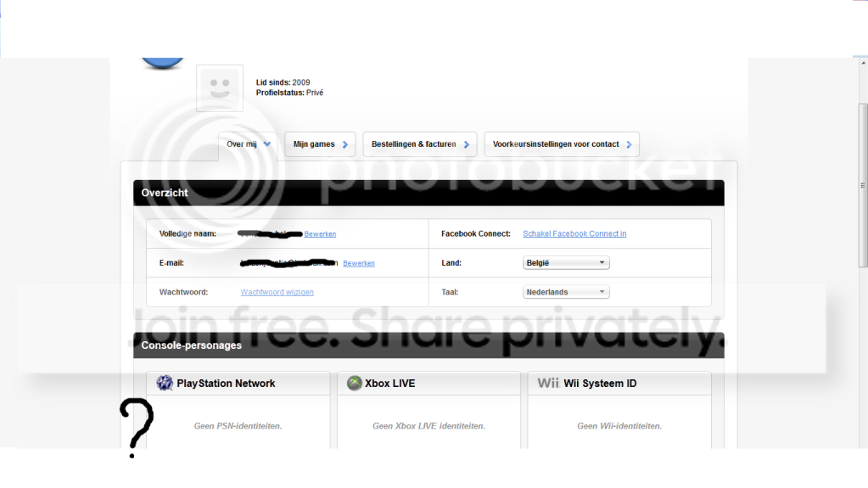Click Bewerken next to Volledige naam
This screenshot has height=488, width=868.
320,234
